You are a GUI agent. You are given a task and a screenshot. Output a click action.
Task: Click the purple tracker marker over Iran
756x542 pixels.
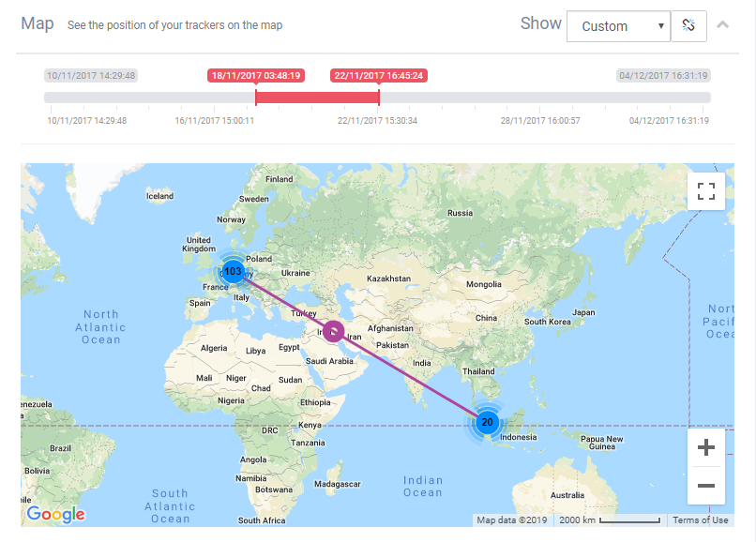pos(335,332)
